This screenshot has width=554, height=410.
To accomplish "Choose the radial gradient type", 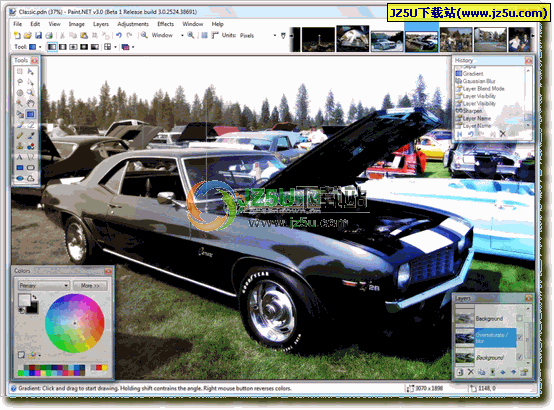I will (x=84, y=47).
